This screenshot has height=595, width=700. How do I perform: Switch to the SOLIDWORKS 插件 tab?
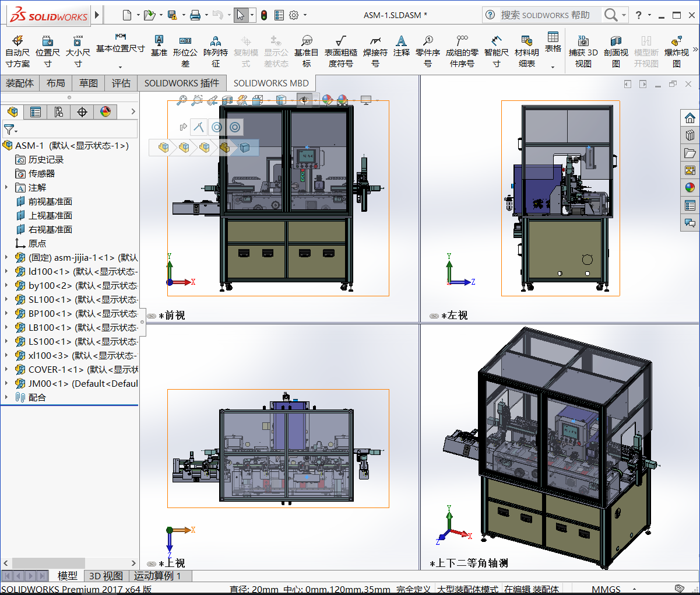(x=182, y=83)
